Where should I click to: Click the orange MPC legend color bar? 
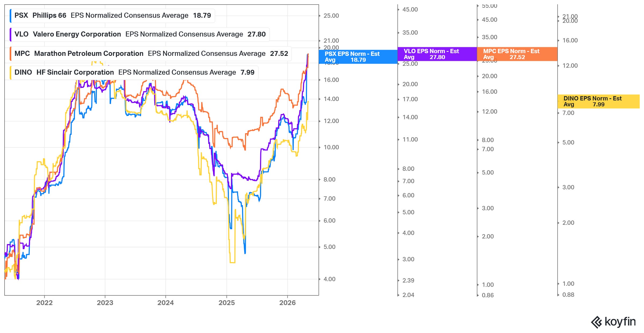tap(10, 54)
